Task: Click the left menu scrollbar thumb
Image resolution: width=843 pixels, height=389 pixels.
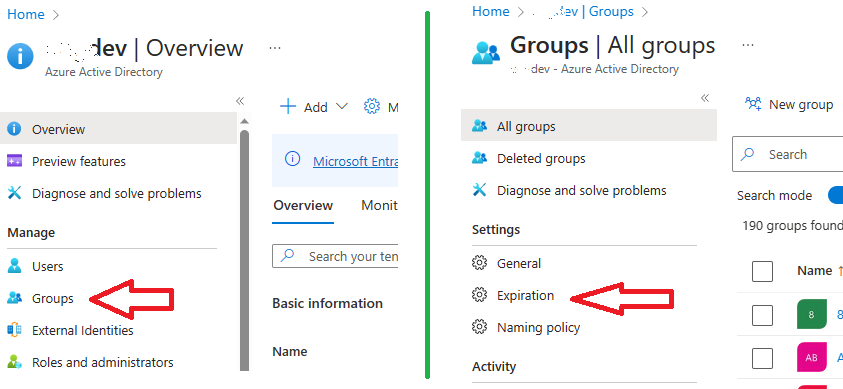Action: [x=245, y=250]
